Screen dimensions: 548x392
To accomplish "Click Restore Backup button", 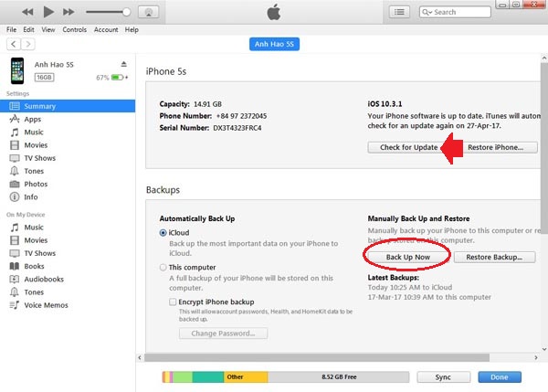I will click(494, 257).
